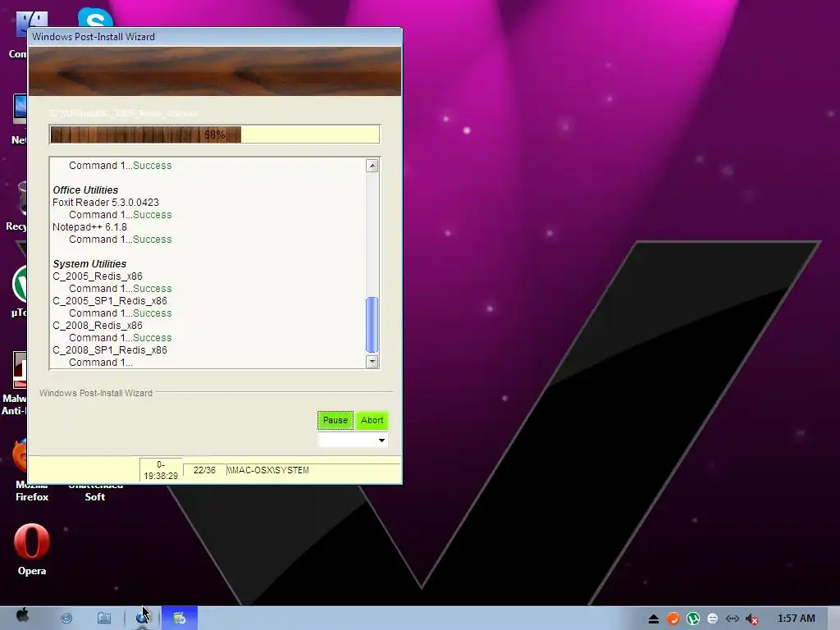Select Notepad++ 6.1.8 entry
This screenshot has width=840, height=630.
click(89, 227)
